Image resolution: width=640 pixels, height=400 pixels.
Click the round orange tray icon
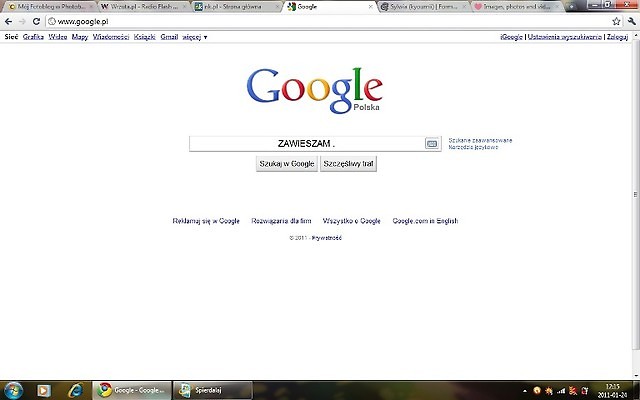(537, 391)
